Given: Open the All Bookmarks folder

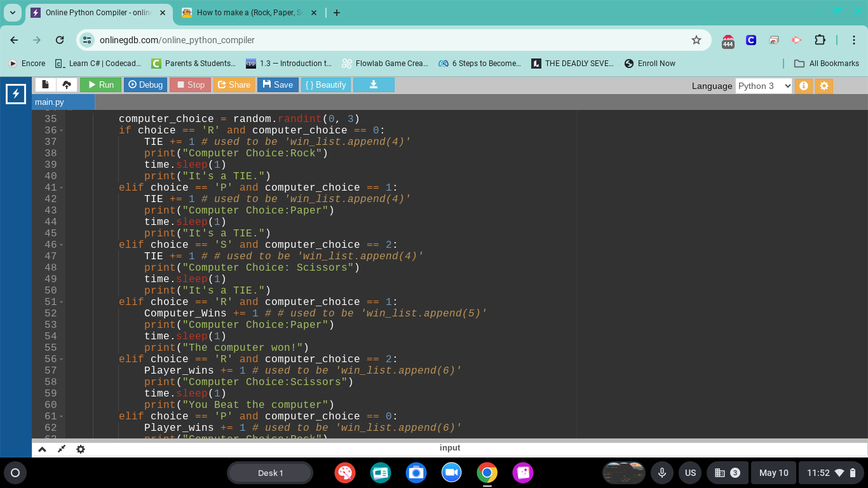Looking at the screenshot, I should [827, 64].
